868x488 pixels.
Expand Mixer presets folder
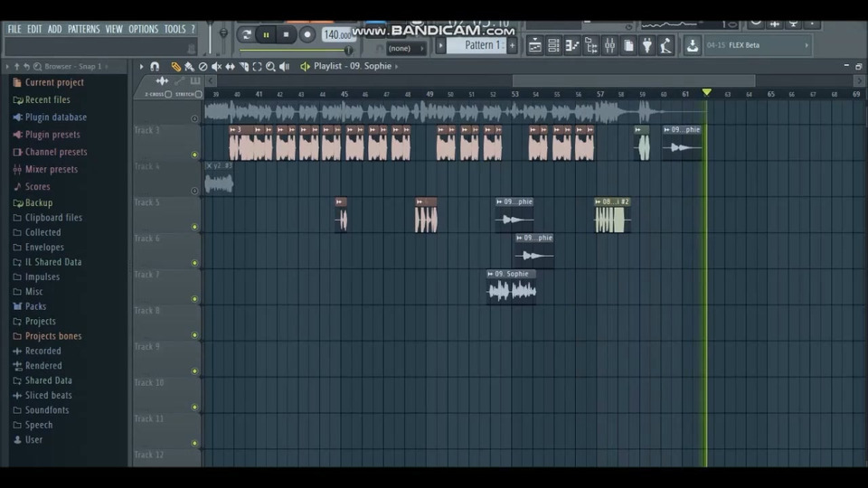click(x=51, y=169)
